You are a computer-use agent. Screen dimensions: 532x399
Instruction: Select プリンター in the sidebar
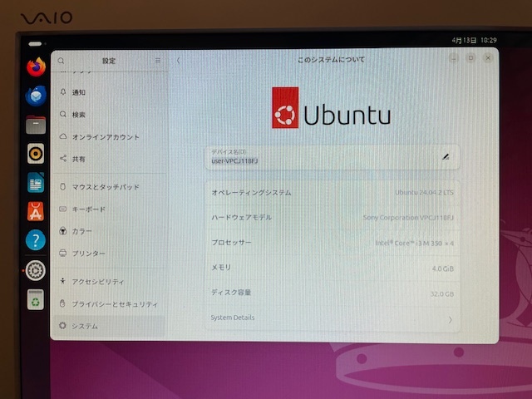tap(109, 254)
